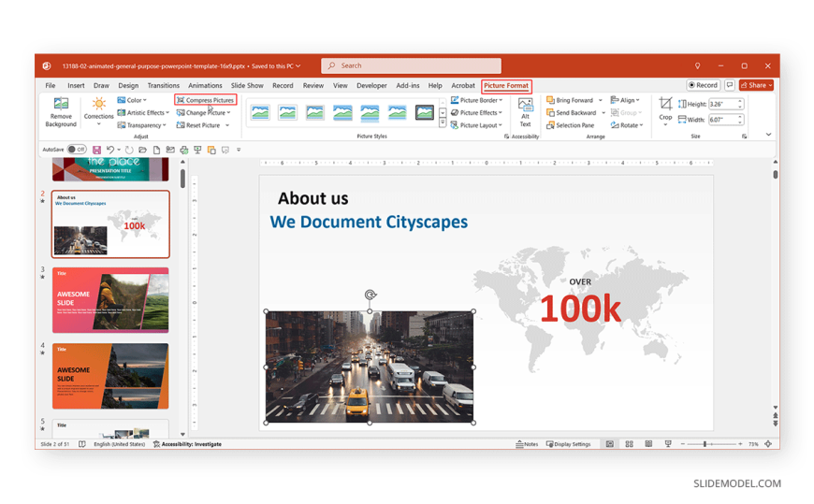
Task: Click the Crop tool icon
Action: coord(665,103)
